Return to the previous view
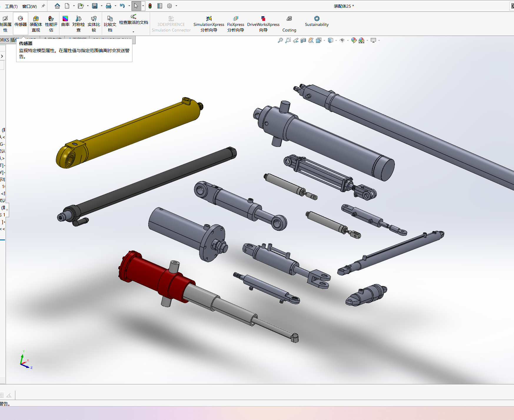The height and width of the screenshot is (420, 514). (296, 40)
